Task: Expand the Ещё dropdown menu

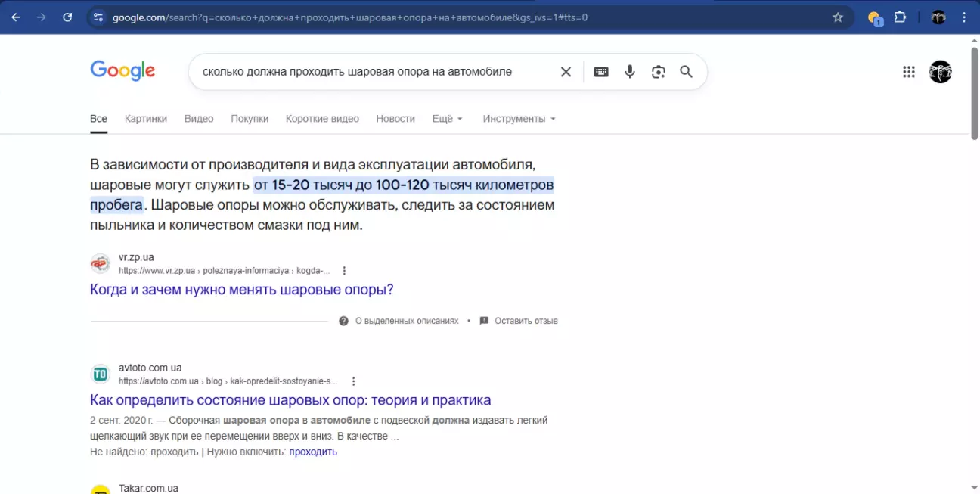Action: [447, 119]
